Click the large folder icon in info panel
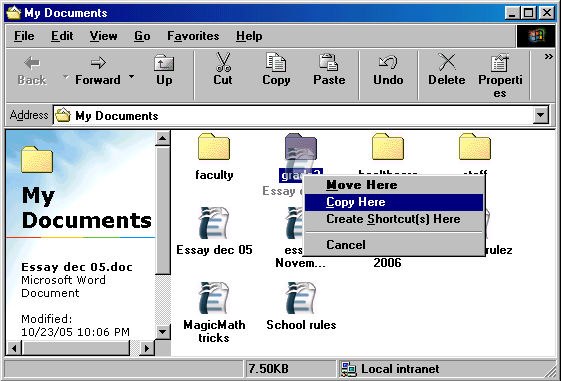Screen dimensions: 561x381 coord(37,159)
